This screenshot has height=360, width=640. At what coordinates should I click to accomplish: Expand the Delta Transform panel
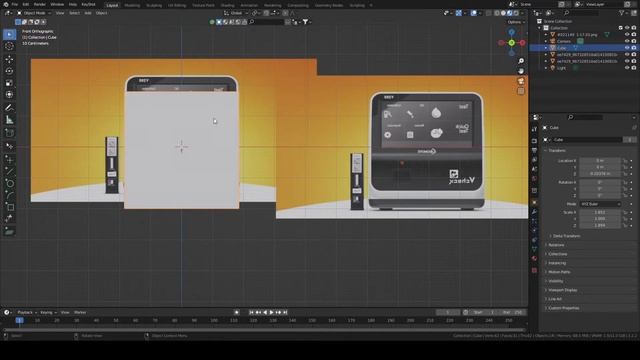pos(566,236)
